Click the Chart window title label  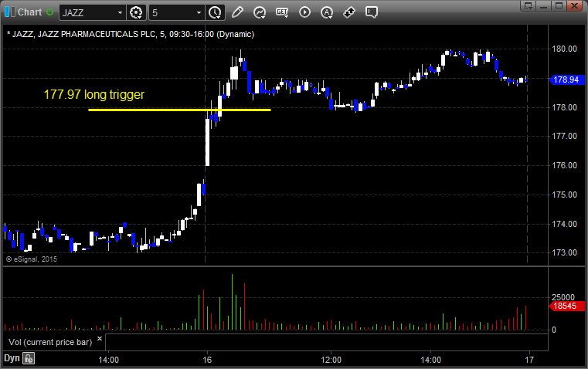pos(29,12)
